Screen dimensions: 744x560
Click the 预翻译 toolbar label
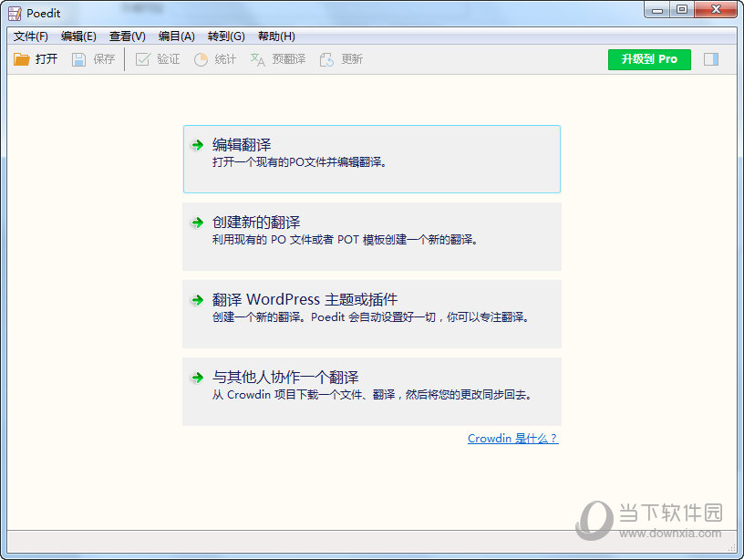[289, 59]
